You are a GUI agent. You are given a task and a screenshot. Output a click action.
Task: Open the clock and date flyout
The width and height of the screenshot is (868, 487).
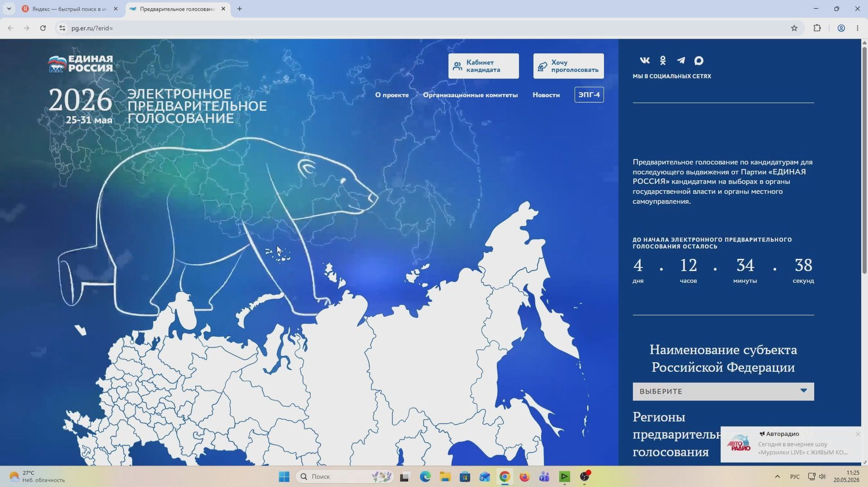[847, 477]
